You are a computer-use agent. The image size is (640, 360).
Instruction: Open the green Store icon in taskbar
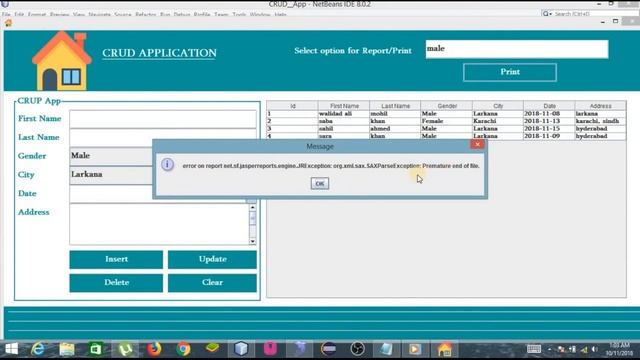click(x=96, y=349)
